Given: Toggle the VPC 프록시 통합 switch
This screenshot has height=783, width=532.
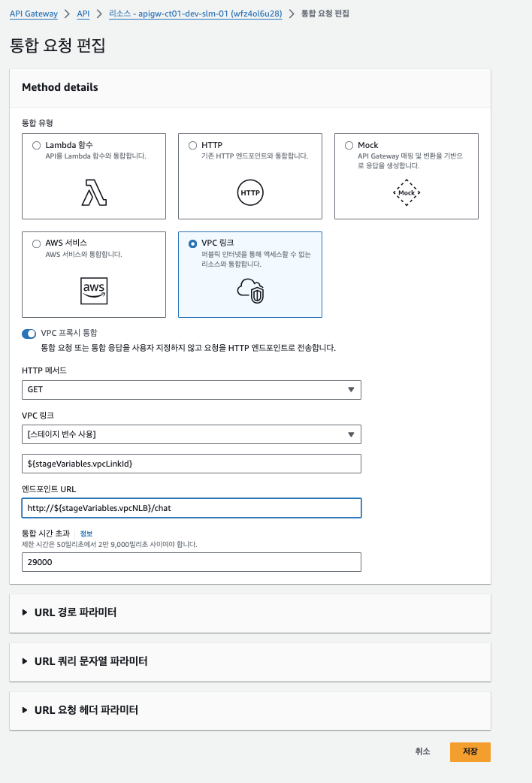Looking at the screenshot, I should (x=29, y=334).
